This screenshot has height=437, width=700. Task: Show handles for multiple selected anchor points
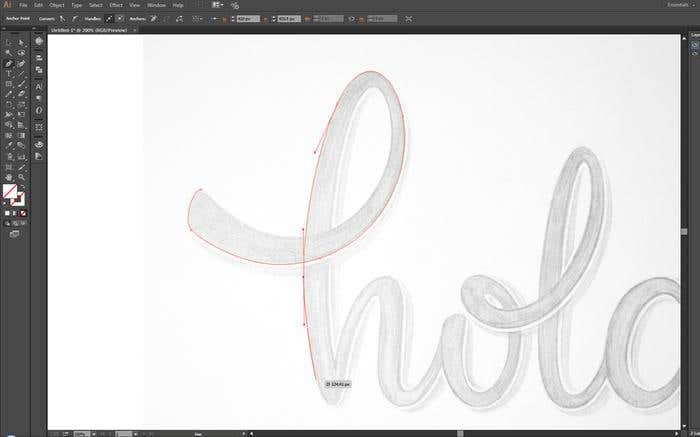coord(108,19)
